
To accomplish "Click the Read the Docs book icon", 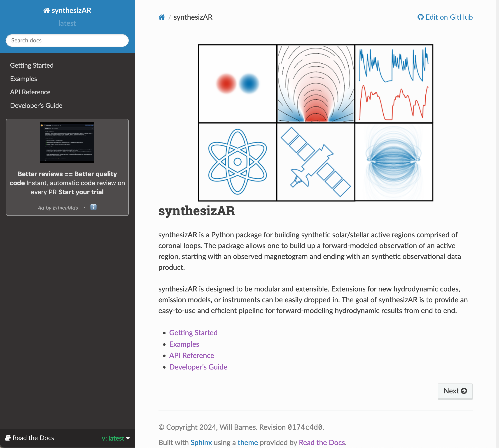I will [8, 438].
